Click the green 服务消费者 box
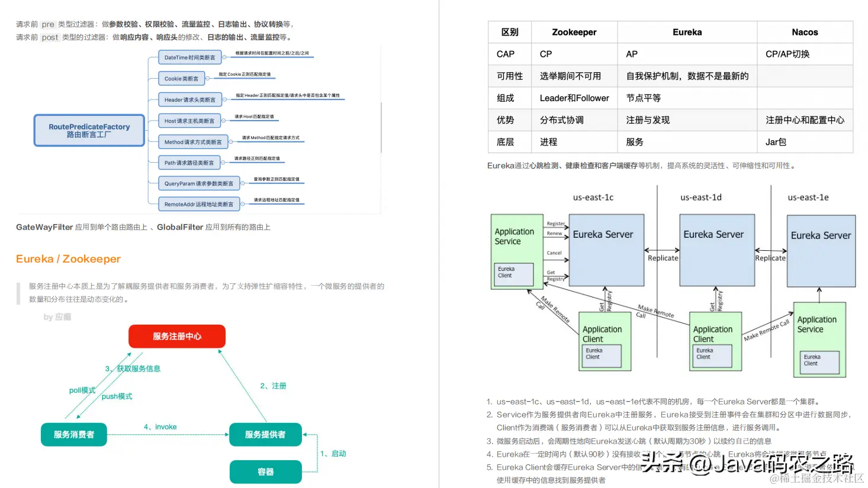The image size is (868, 488). tap(74, 434)
